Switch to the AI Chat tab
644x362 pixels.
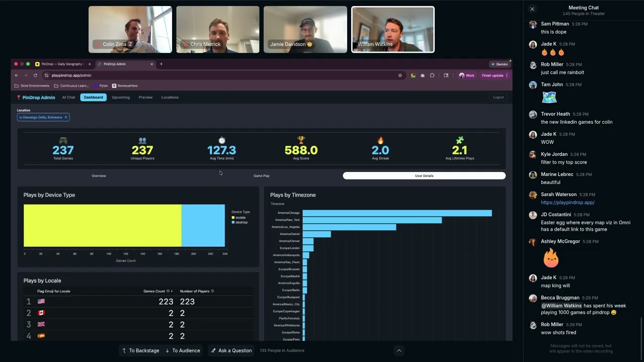(68, 98)
